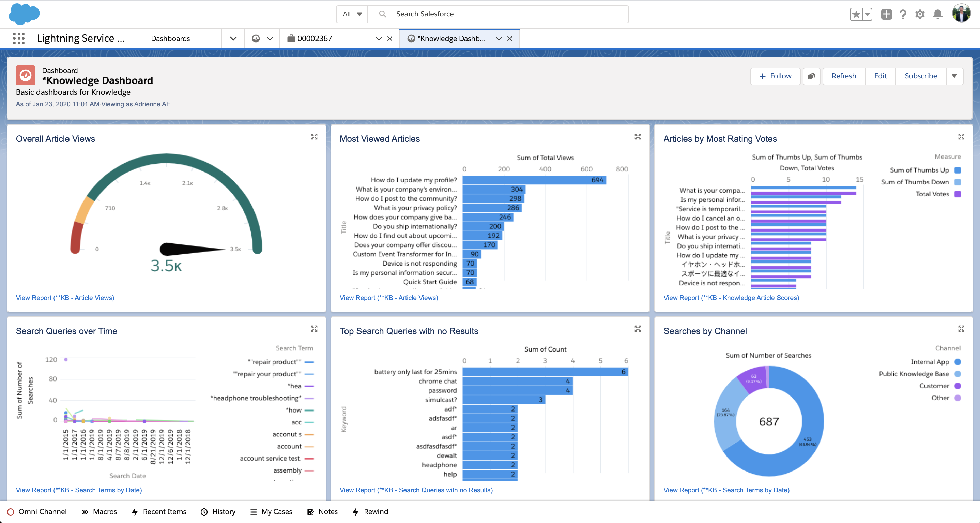Expand the Searches by Channel widget
This screenshot has width=980, height=523.
(961, 329)
